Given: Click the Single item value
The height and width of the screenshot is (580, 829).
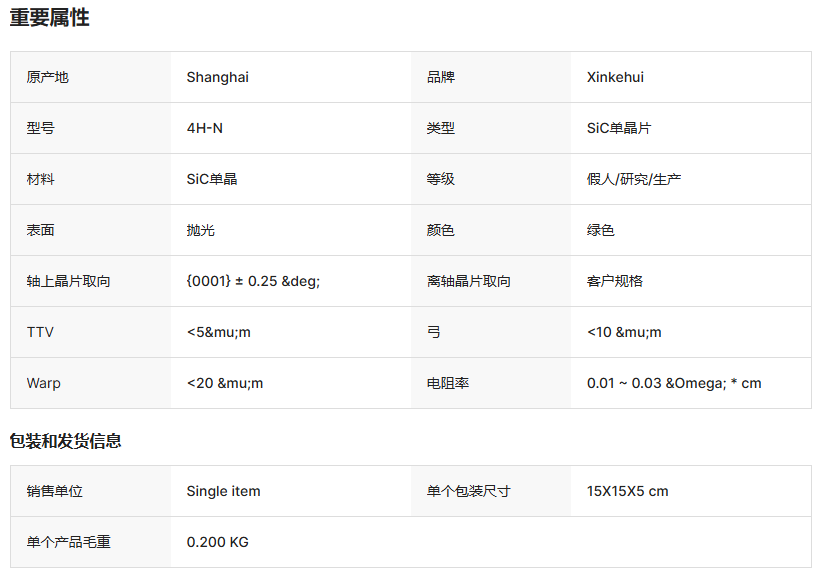Looking at the screenshot, I should [223, 491].
